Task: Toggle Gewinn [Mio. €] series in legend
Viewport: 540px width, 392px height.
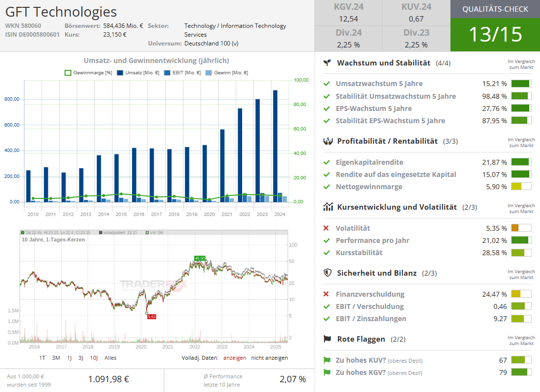Action: coord(226,73)
